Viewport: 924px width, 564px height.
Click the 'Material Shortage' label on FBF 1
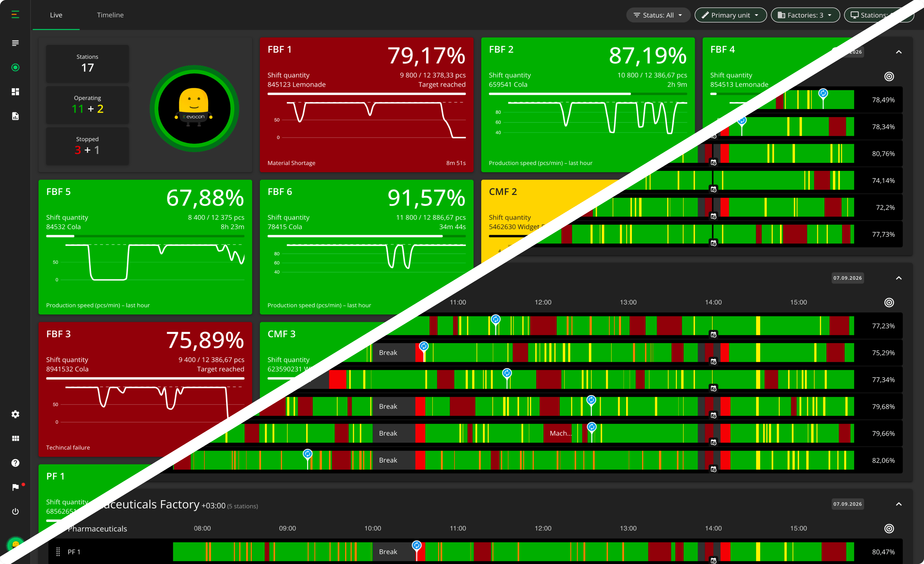[x=291, y=163]
